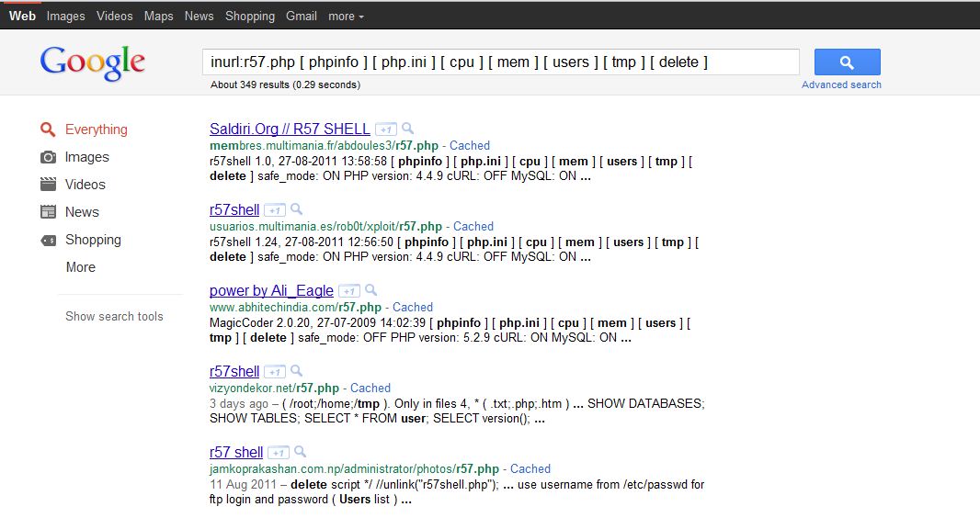Open the Advanced search link
The width and height of the screenshot is (980, 518).
pos(841,84)
